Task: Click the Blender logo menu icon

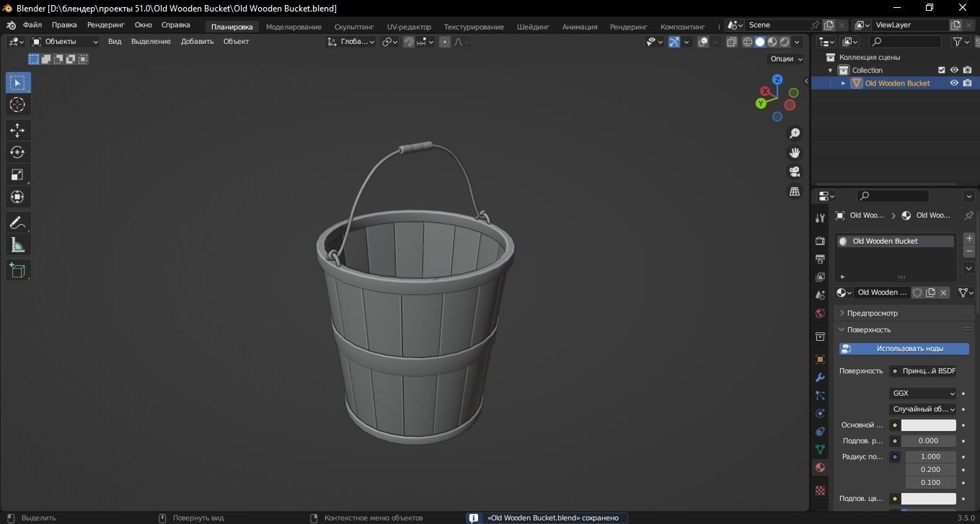Action: 11,25
